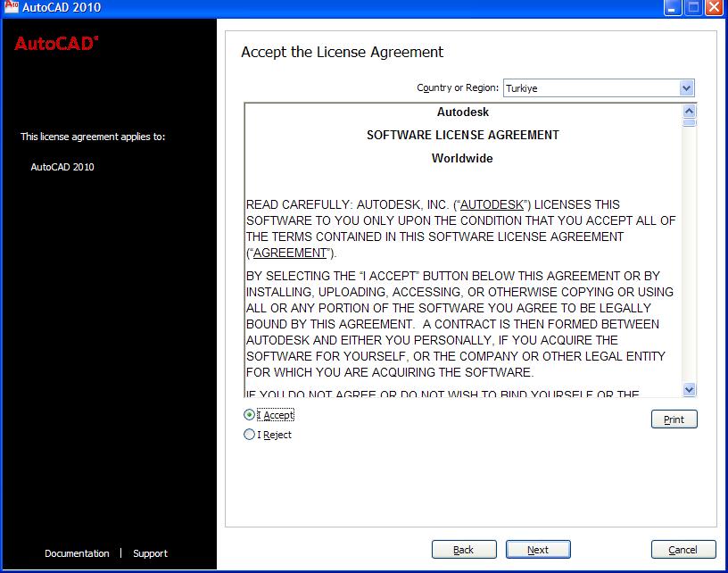The width and height of the screenshot is (728, 573).
Task: Click 'SOFTWARE LICENSE AGREEMENT' title text
Action: (463, 135)
